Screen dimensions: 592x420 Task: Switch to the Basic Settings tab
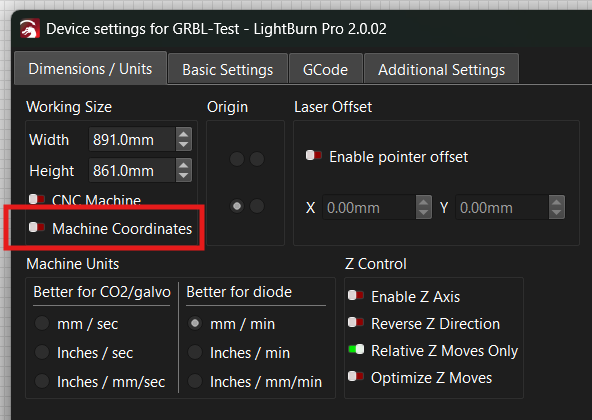(x=228, y=69)
